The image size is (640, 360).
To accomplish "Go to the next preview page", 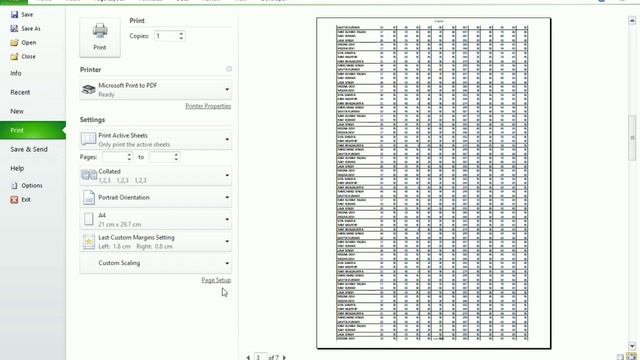I will (x=284, y=357).
